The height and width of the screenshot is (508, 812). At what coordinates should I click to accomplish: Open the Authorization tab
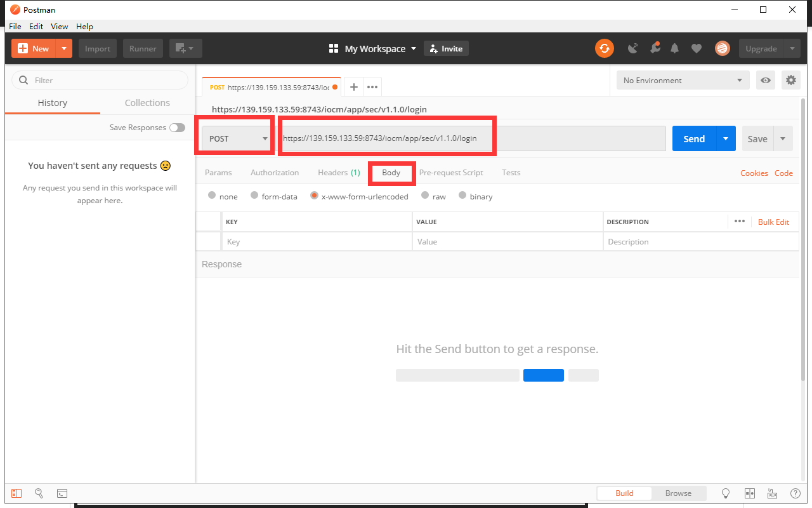click(275, 173)
